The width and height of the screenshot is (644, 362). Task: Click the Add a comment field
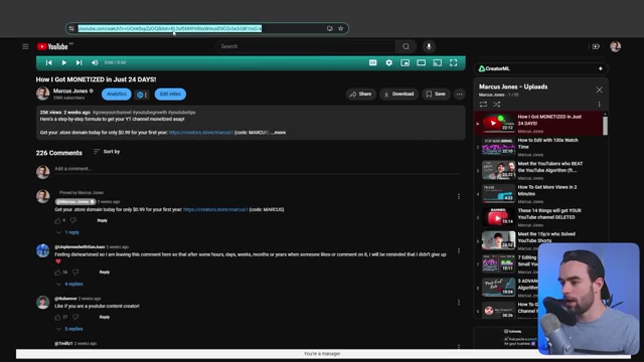tap(257, 169)
